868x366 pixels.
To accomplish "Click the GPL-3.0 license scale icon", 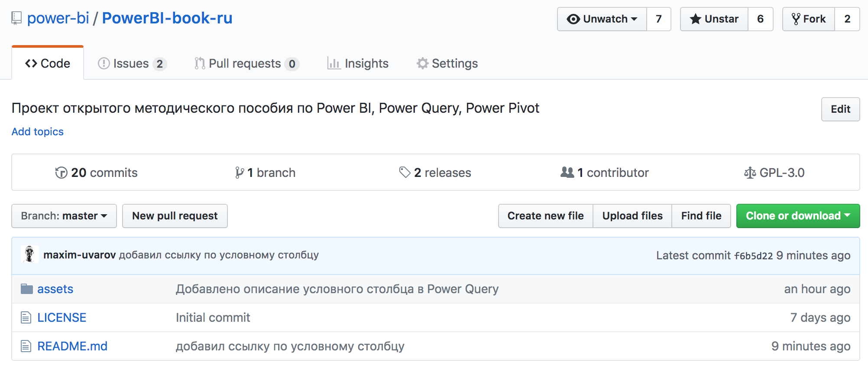I will coord(750,173).
